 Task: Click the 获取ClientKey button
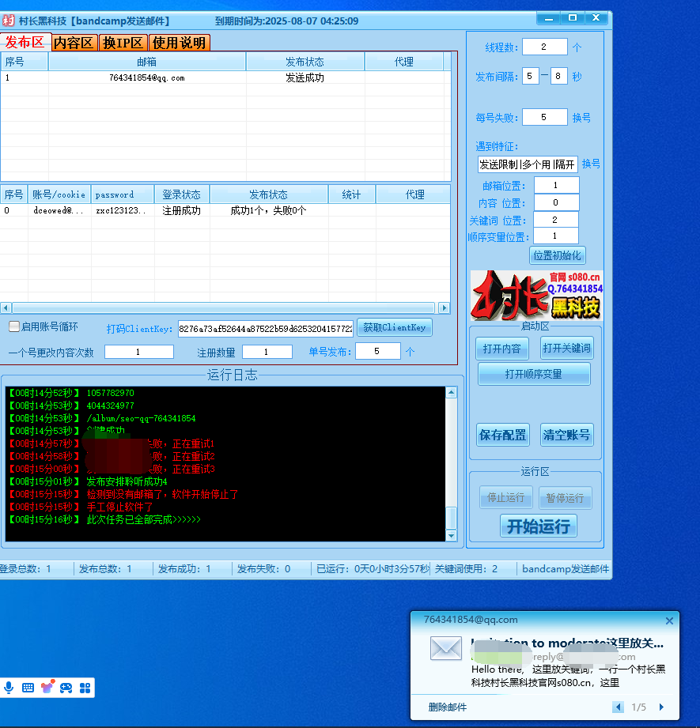(x=395, y=327)
